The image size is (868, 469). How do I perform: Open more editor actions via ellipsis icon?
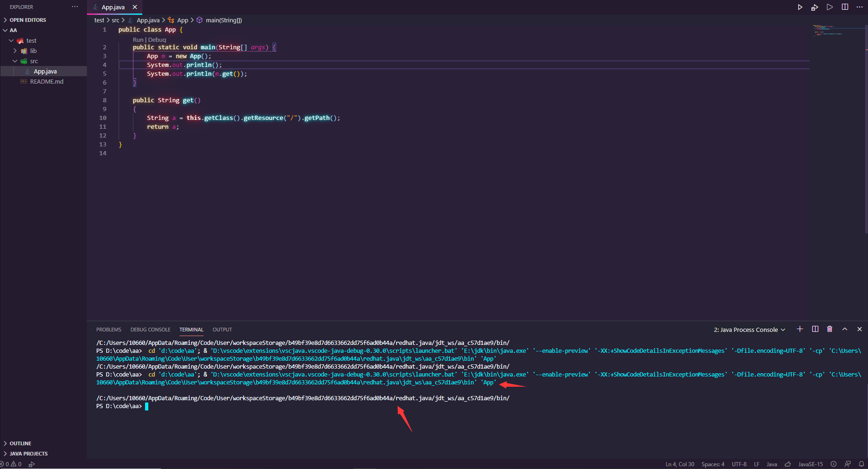coord(860,7)
